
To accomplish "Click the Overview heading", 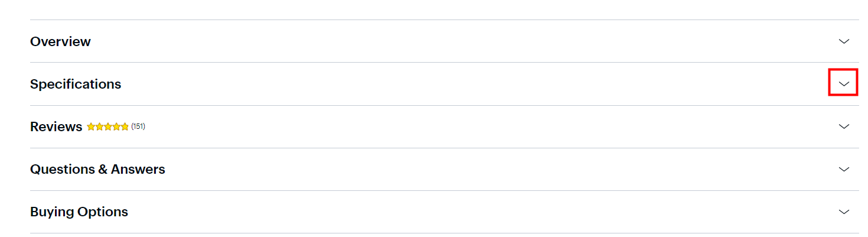I will pyautogui.click(x=60, y=41).
